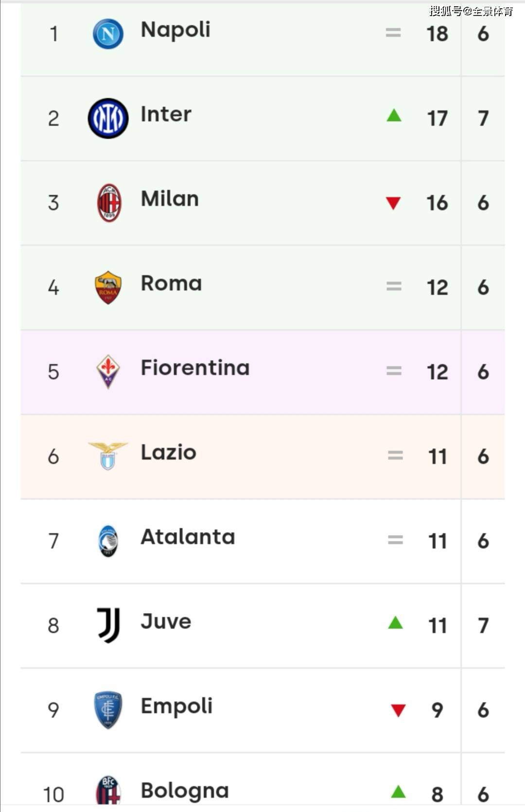Click Napoli's 18 points value
525x812 pixels.
point(437,34)
